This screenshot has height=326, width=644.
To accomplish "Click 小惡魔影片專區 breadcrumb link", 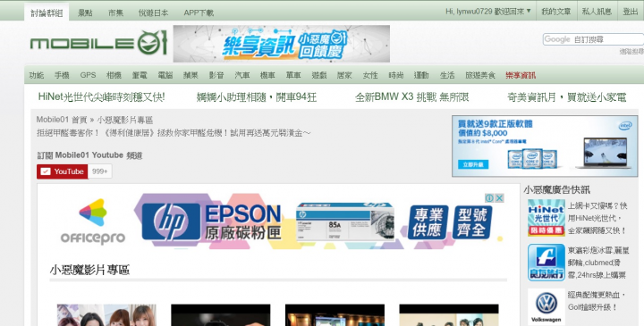I will tap(125, 120).
